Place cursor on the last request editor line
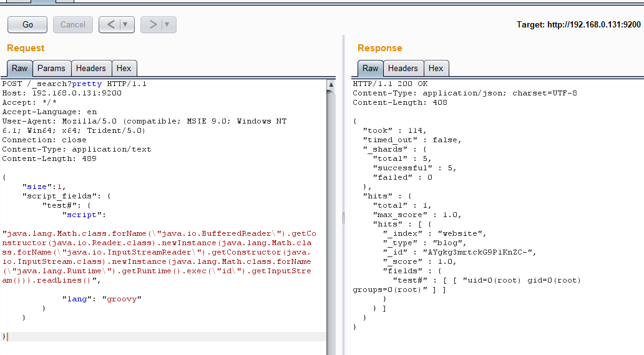The width and height of the screenshot is (644, 355). coord(163,336)
